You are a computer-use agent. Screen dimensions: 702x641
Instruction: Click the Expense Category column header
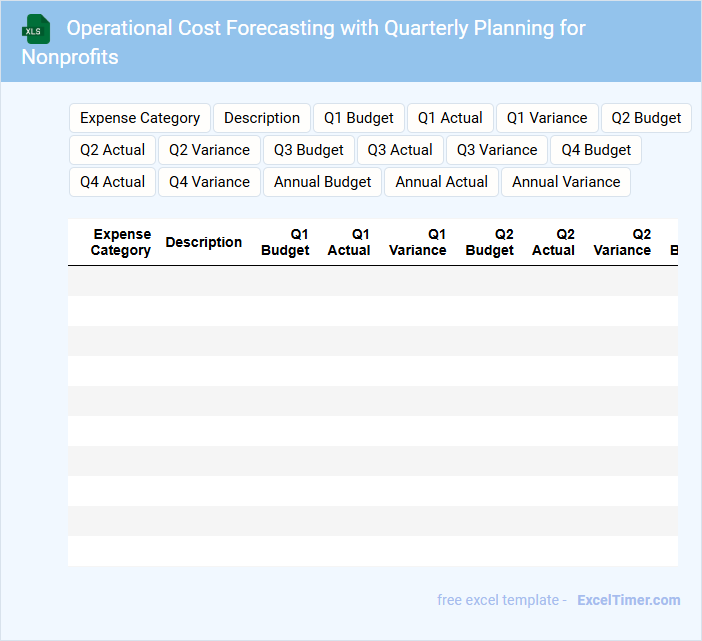coord(121,242)
